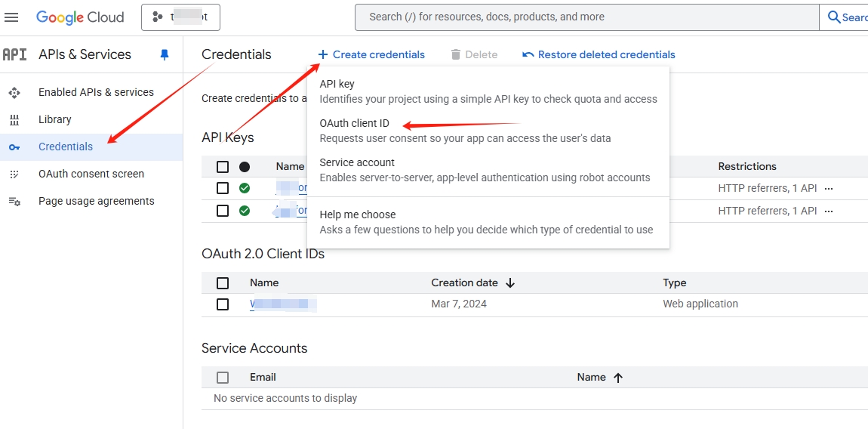Screen dimensions: 868x429
Task: Open the OAuth client name link
Action: [283, 304]
